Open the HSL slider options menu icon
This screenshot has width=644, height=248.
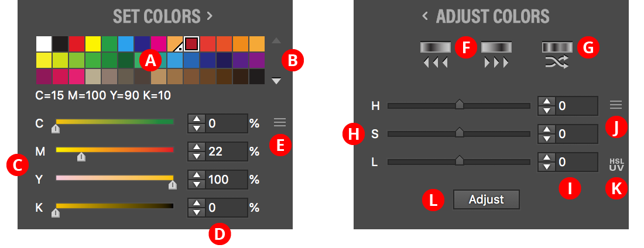616,105
